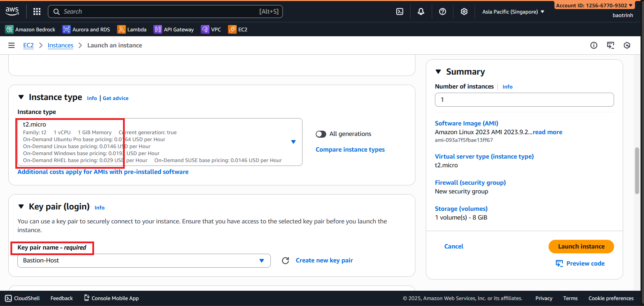Click the Number of instances field
Viewport: 644px width, 306px height.
(524, 100)
